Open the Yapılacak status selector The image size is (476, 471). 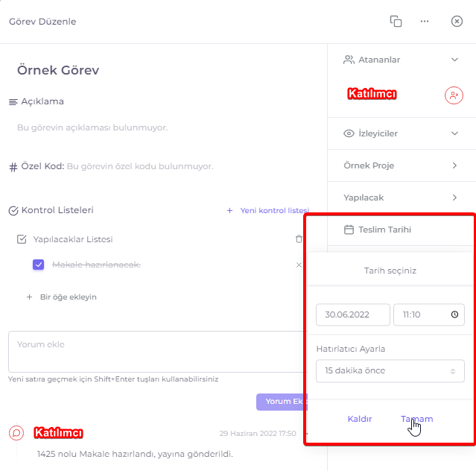[x=401, y=197]
